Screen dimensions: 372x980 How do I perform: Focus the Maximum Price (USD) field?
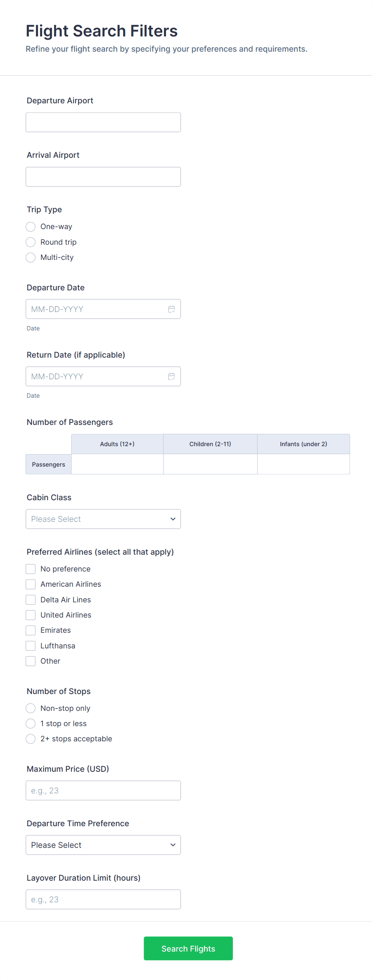click(x=103, y=791)
